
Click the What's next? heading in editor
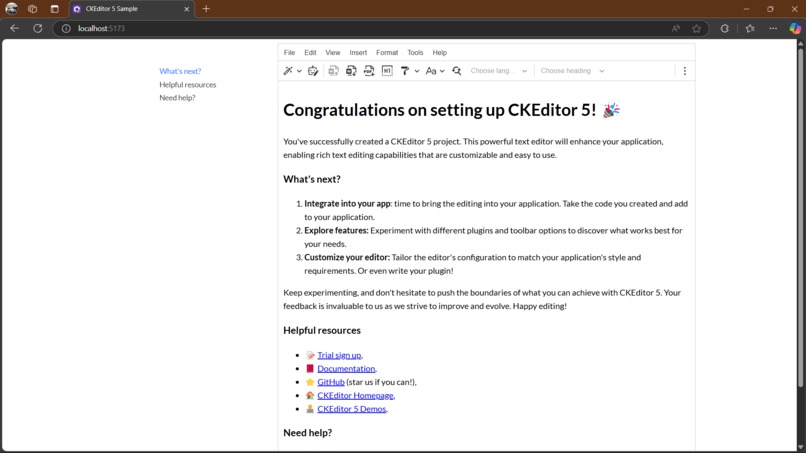click(312, 179)
